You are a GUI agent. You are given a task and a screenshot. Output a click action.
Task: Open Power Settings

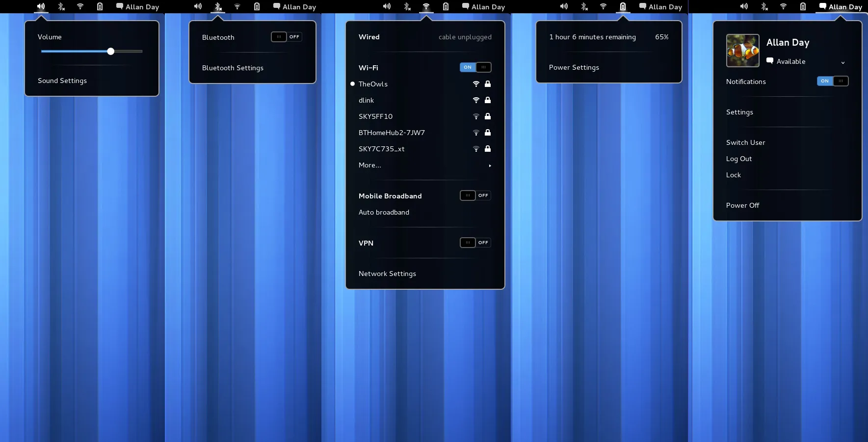pyautogui.click(x=574, y=67)
